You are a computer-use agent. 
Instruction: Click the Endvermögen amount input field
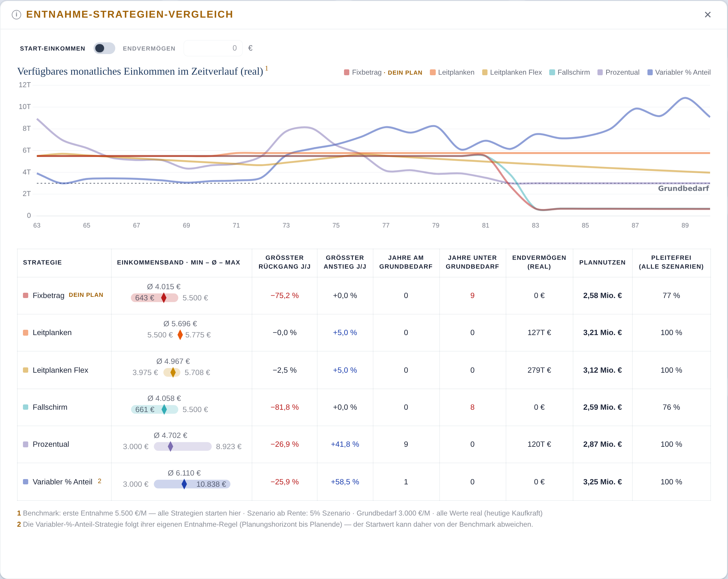[x=213, y=48]
